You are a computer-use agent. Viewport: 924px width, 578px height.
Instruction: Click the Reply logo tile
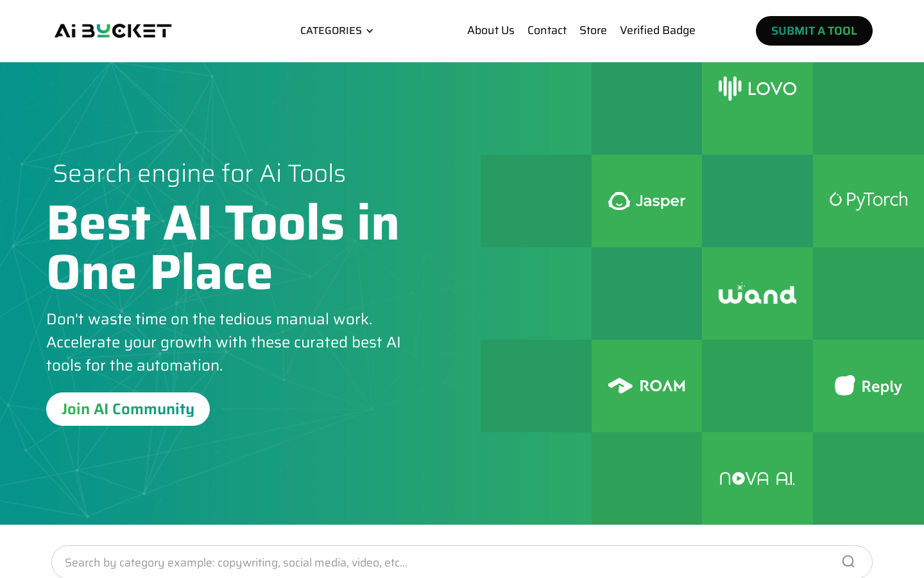(x=868, y=386)
